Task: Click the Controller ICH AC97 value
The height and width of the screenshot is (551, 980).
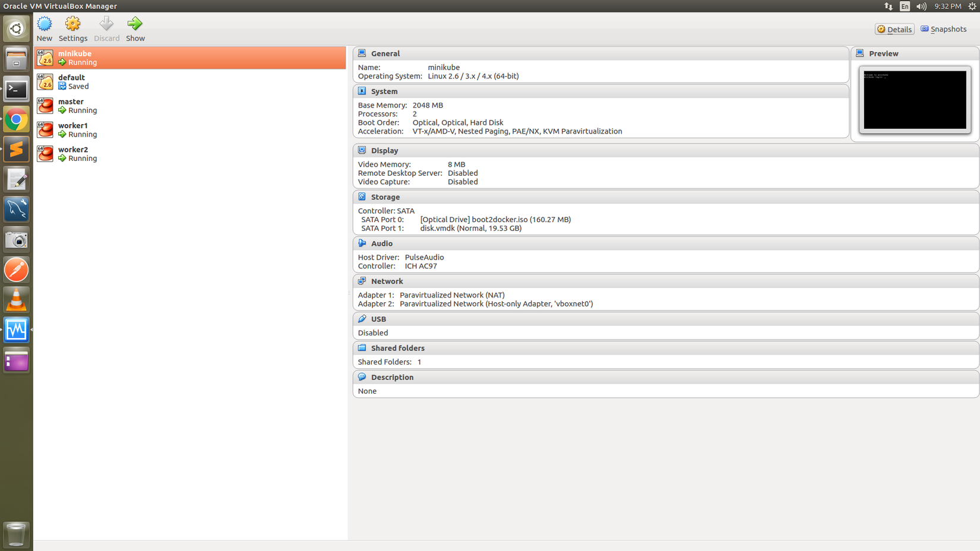Action: click(x=421, y=266)
